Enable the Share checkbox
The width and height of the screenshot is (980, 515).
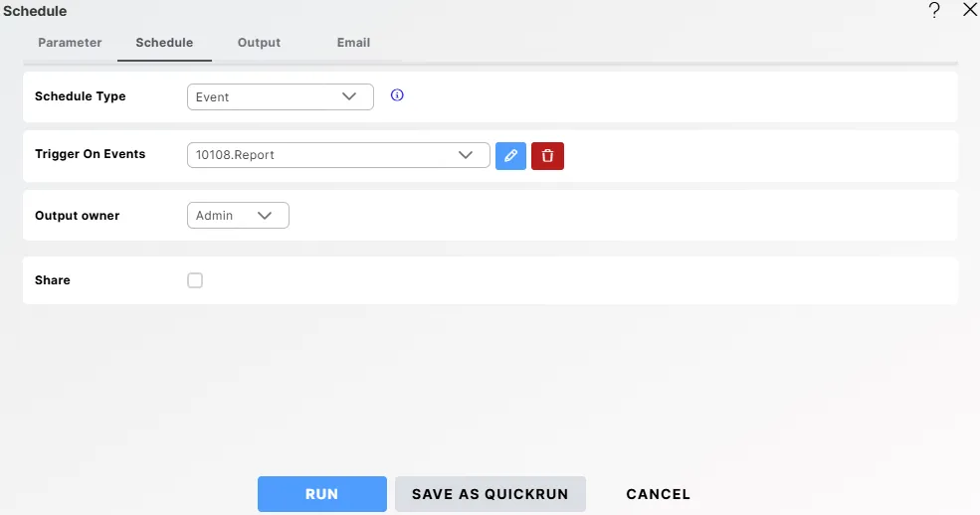click(195, 280)
